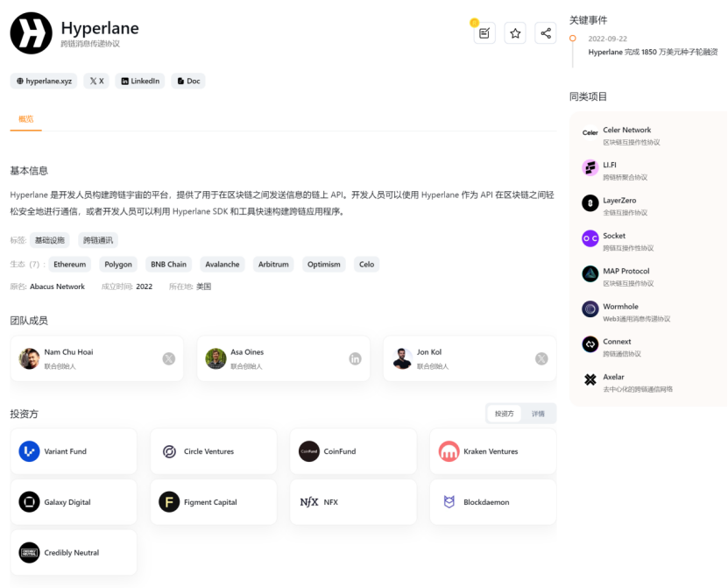This screenshot has height=588, width=728.
Task: Click the Figment Capital logo
Action: pos(169,501)
